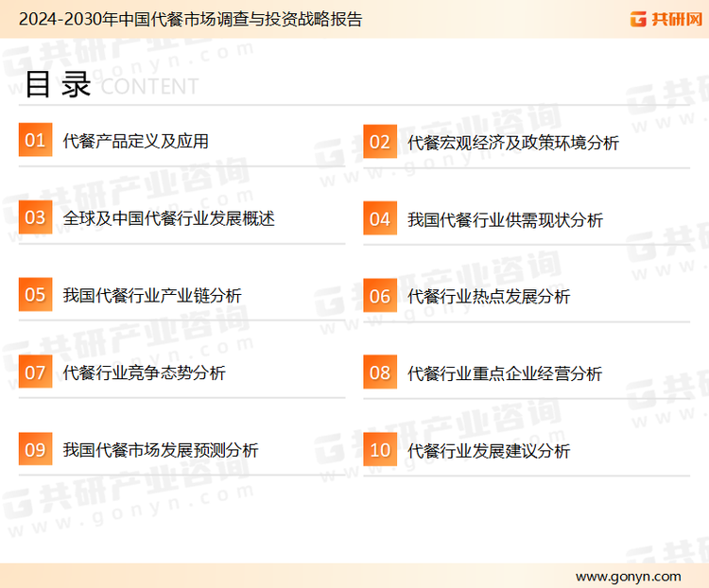Select the orange 09 chapter badge
Image resolution: width=709 pixels, height=588 pixels.
click(35, 449)
